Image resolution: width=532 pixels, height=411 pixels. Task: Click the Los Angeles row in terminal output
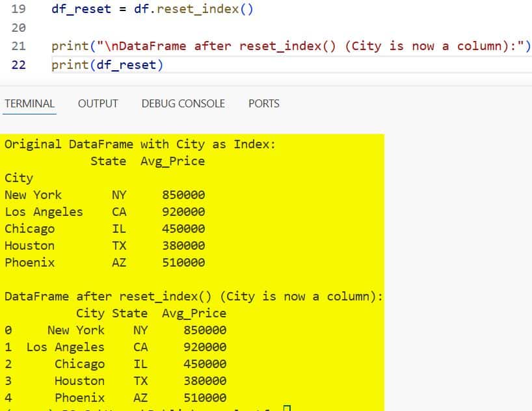pyautogui.click(x=43, y=211)
